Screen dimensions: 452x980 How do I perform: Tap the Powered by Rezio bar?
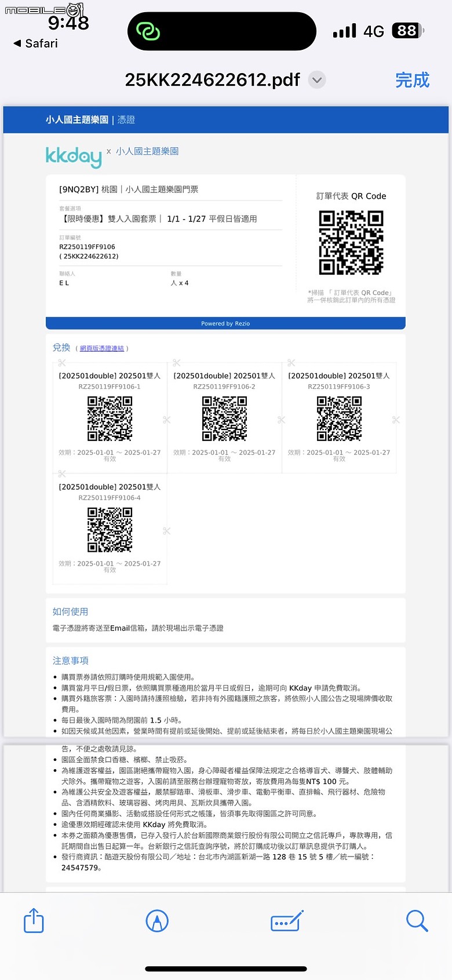[225, 323]
